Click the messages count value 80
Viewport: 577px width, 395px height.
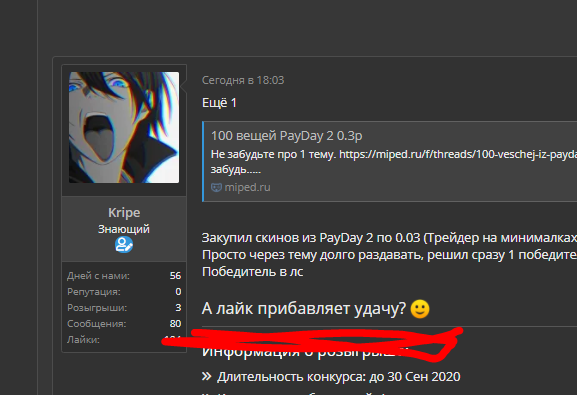175,324
